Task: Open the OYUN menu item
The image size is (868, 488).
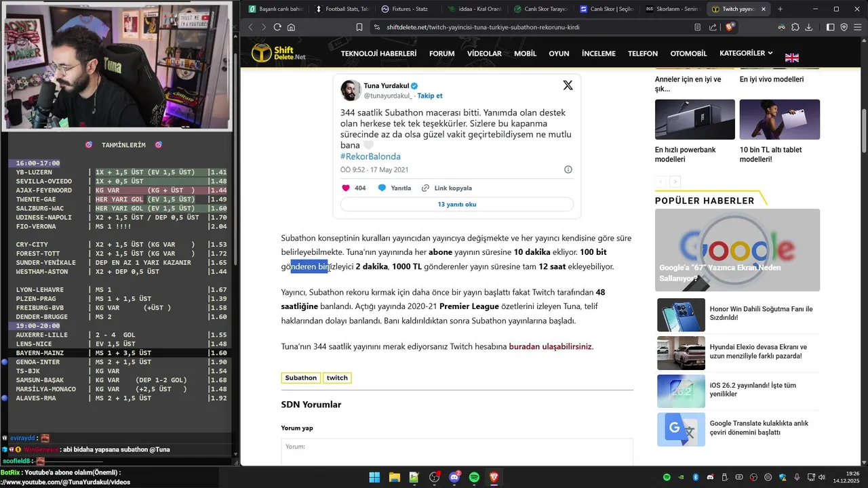Action: (x=559, y=54)
